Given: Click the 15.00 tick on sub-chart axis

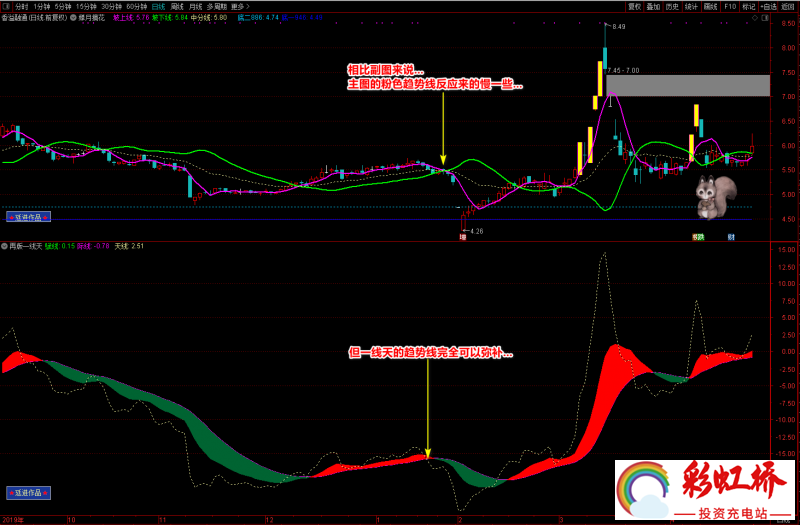Looking at the screenshot, I should click(787, 249).
